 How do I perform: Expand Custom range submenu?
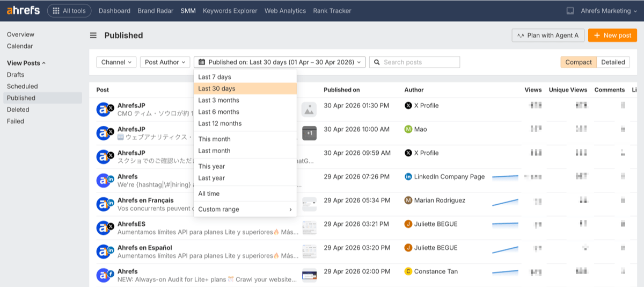[x=245, y=209]
